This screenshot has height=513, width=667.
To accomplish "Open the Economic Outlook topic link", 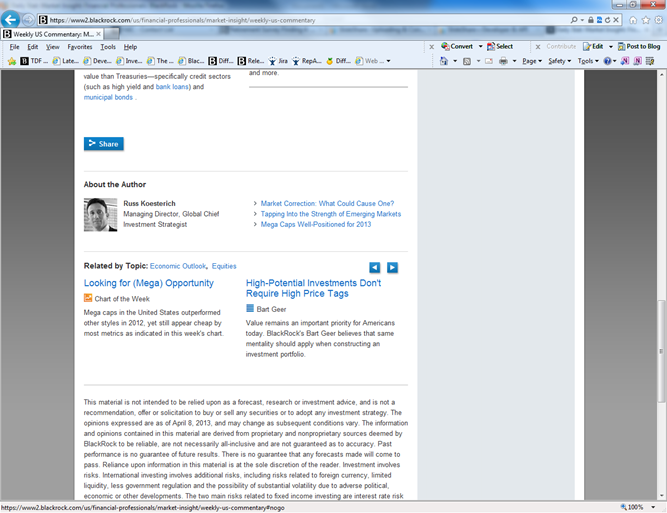I will tap(178, 266).
